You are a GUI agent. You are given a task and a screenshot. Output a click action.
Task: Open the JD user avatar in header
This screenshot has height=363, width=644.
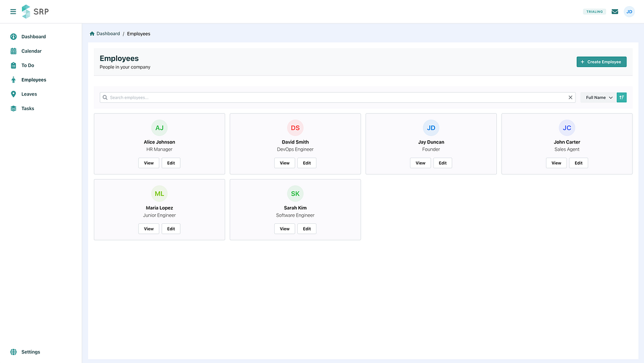[x=629, y=11]
